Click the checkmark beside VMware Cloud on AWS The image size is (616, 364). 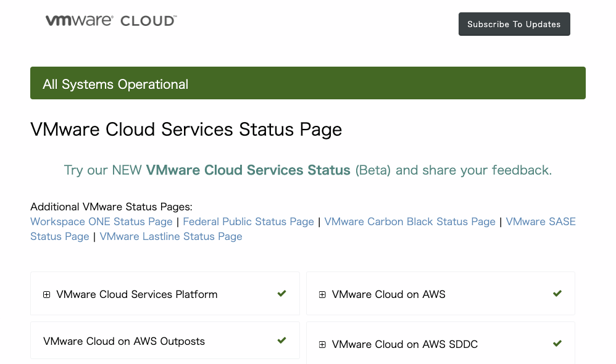557,294
